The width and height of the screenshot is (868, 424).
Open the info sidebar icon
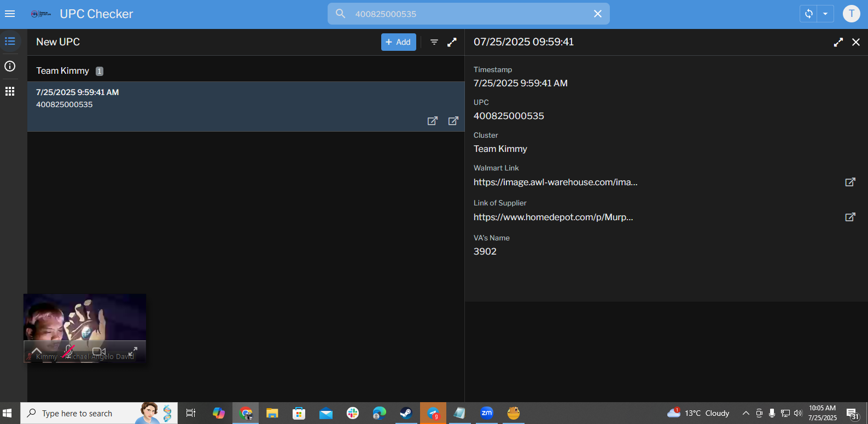[10, 66]
